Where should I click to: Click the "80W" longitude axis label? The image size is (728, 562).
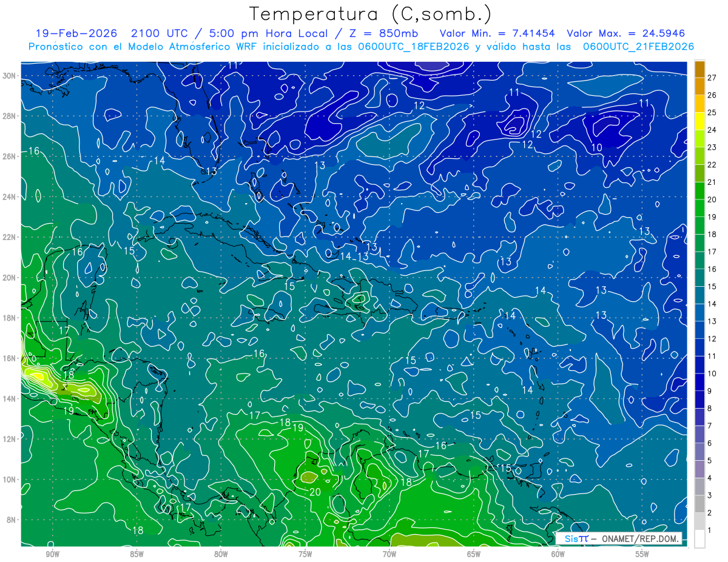tap(221, 554)
